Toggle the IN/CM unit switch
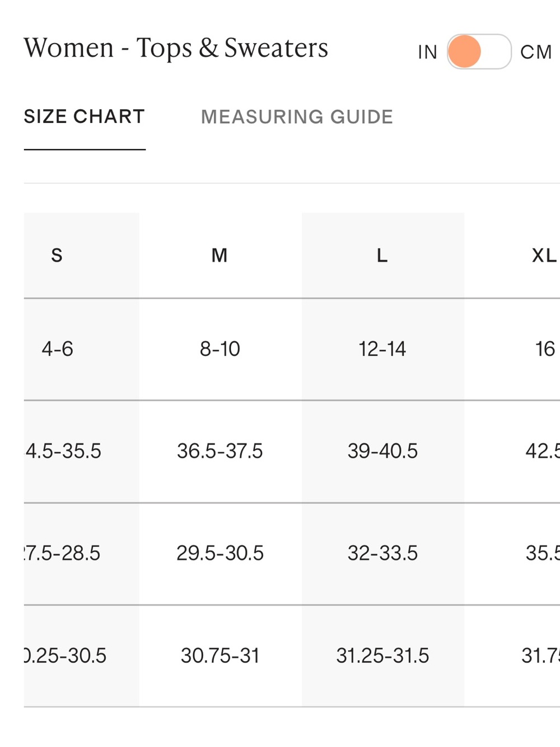 coord(479,52)
